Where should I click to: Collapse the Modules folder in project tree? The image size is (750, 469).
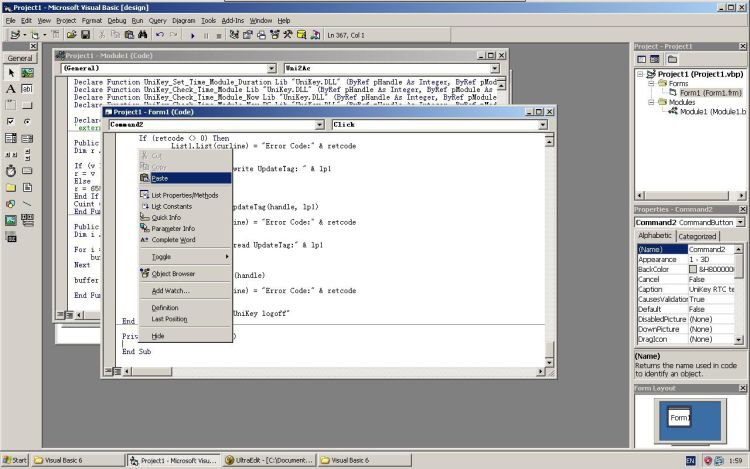click(x=651, y=102)
